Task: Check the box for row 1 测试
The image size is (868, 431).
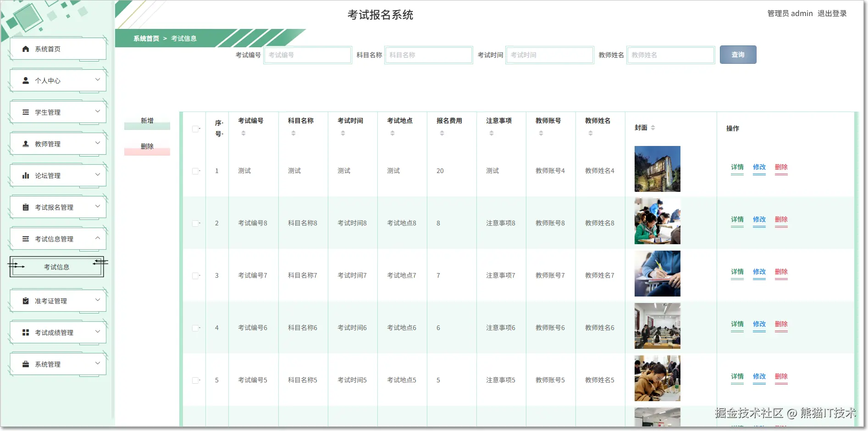Action: 195,171
